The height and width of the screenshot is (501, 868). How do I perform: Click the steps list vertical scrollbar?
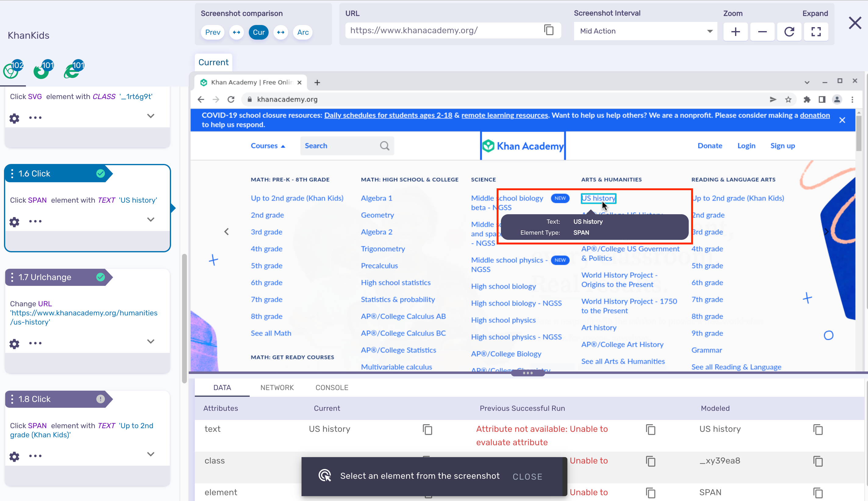coord(184,318)
